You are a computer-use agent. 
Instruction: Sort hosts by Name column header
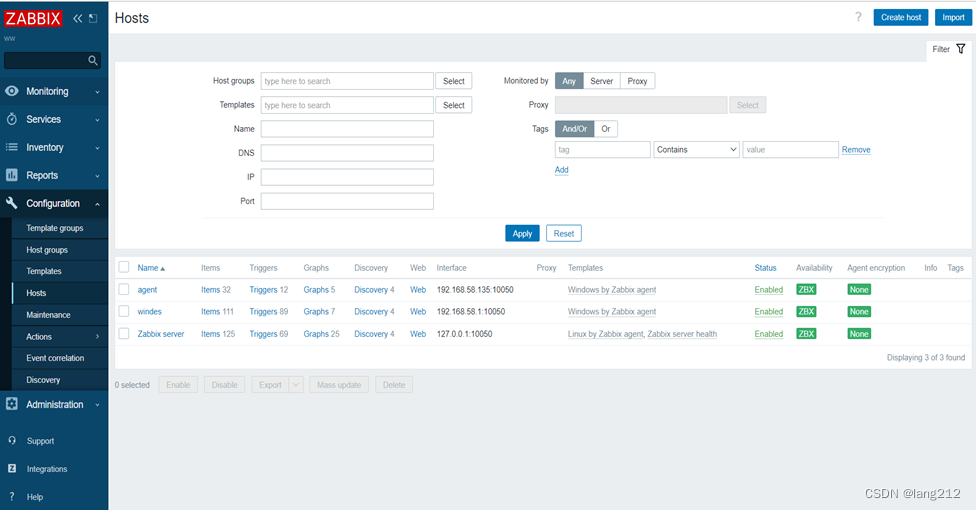click(x=151, y=268)
